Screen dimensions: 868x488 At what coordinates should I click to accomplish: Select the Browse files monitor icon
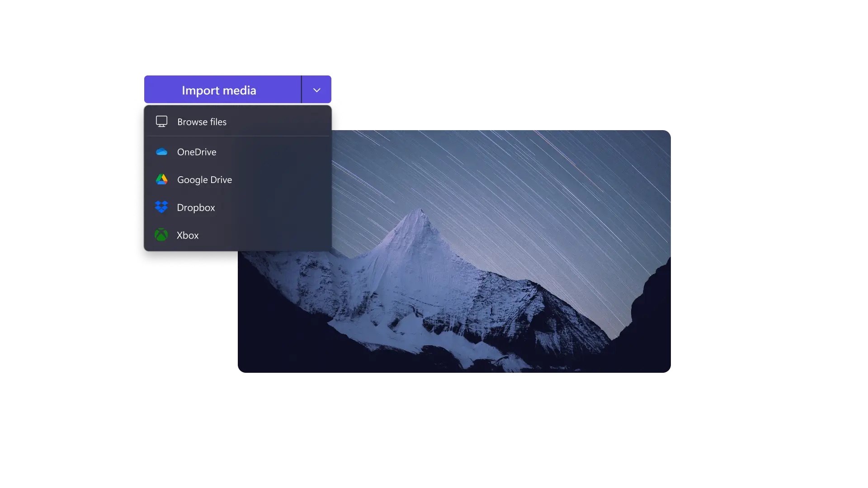coord(161,121)
